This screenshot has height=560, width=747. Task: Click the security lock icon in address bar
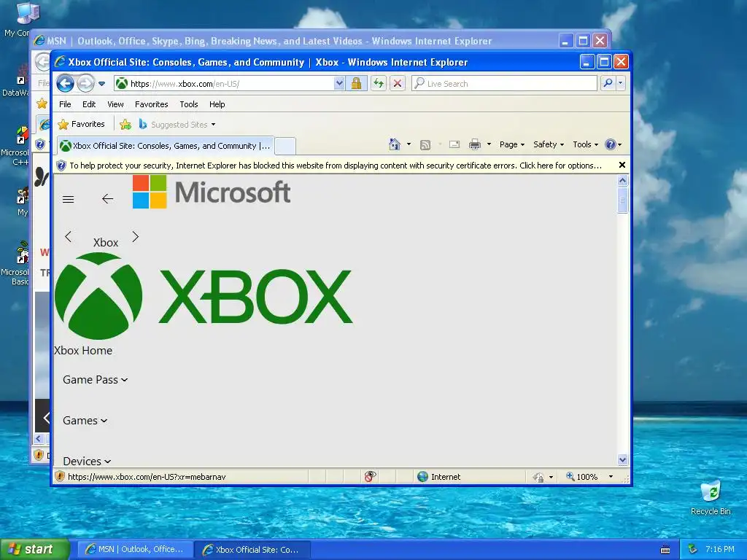(x=356, y=84)
